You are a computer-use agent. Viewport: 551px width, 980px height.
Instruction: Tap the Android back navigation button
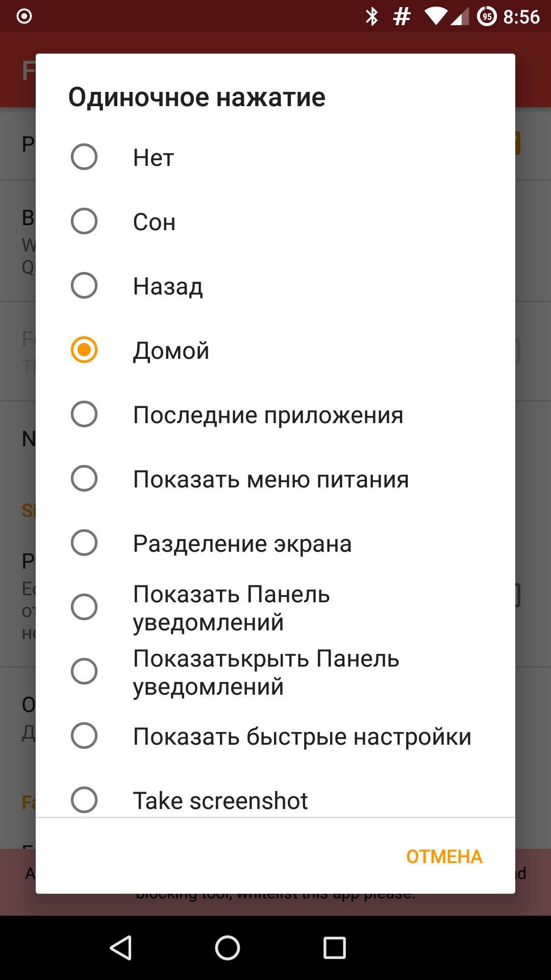[x=121, y=948]
